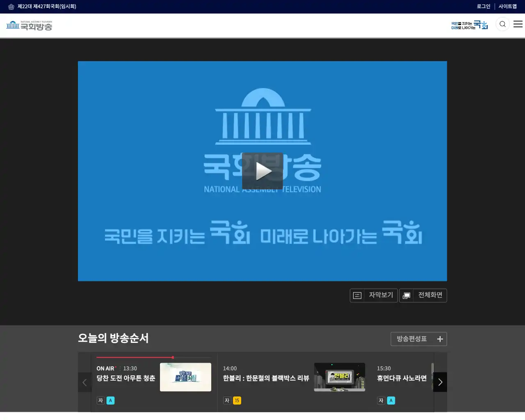Click the 자 caption badge under 휴먼다큐 사노라면

[x=381, y=401]
